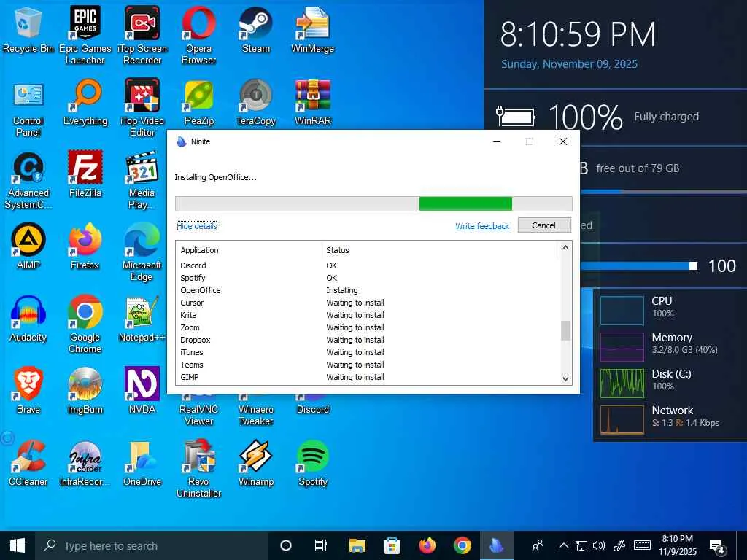747x560 pixels.
Task: Show hidden system tray icons
Action: point(563,545)
